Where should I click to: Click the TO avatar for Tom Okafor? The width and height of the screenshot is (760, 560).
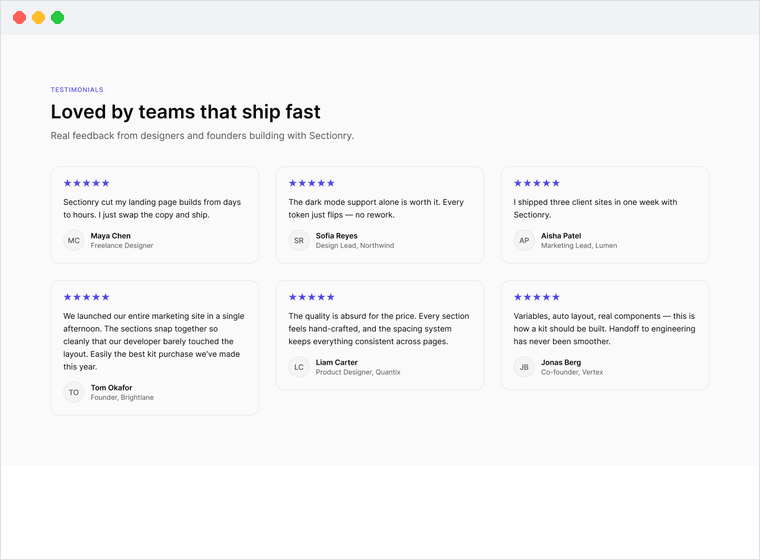pyautogui.click(x=74, y=392)
